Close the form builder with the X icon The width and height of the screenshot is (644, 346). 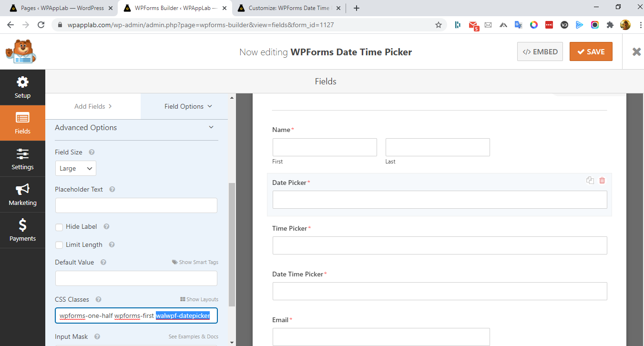point(636,52)
